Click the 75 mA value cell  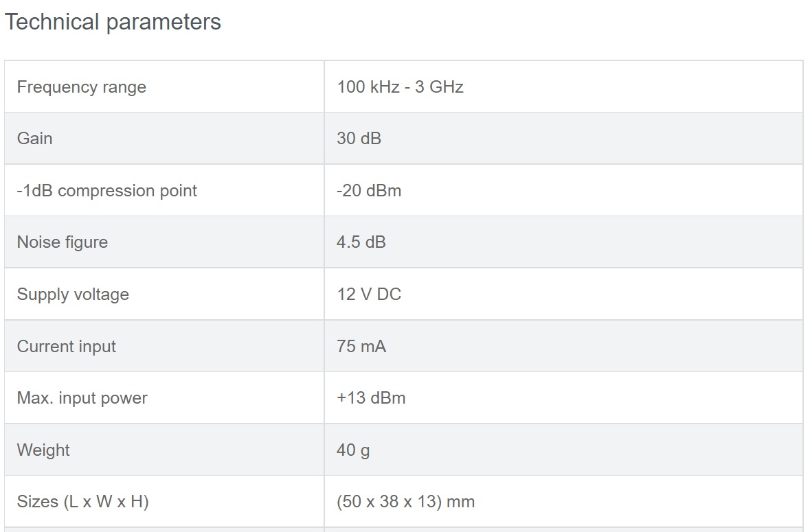click(563, 346)
